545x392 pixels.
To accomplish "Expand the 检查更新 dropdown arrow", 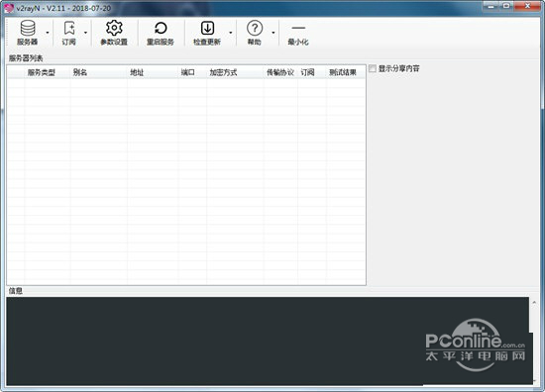I will [x=231, y=33].
